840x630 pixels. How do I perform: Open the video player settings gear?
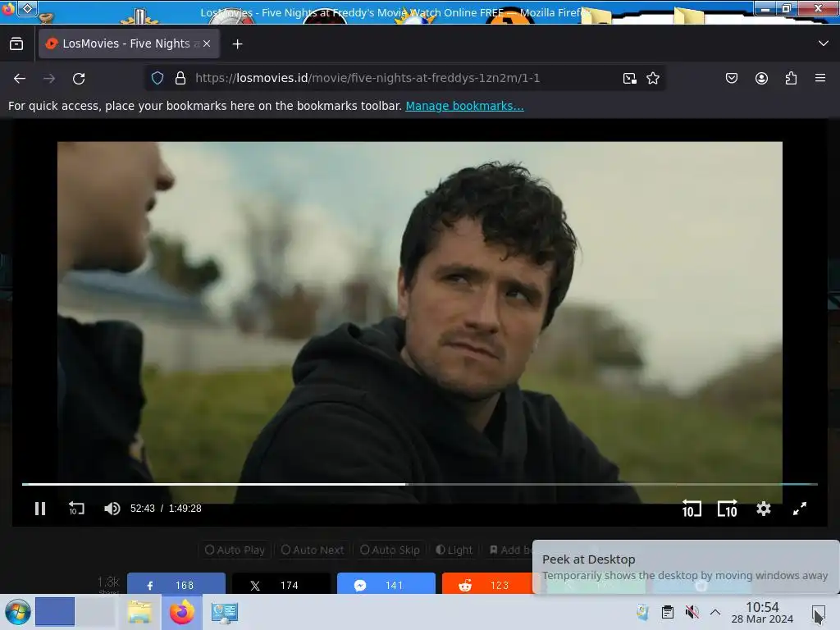point(764,509)
